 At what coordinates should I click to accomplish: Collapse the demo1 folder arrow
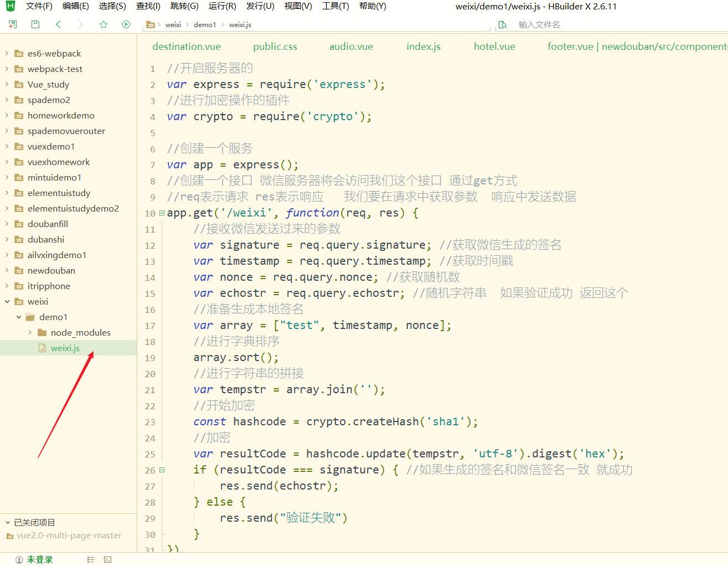19,317
